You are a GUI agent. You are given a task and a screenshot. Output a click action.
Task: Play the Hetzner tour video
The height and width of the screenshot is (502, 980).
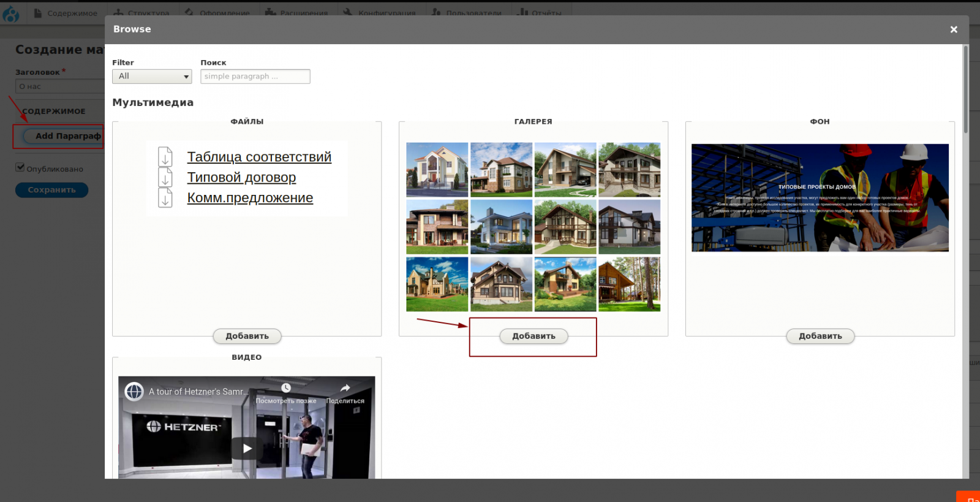pos(247,448)
